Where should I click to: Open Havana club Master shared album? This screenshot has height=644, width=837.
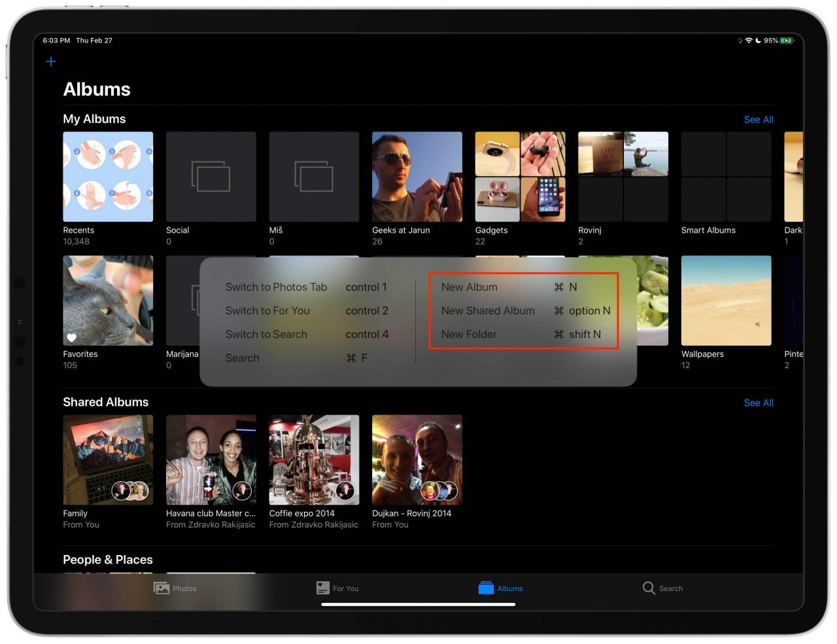(x=211, y=460)
